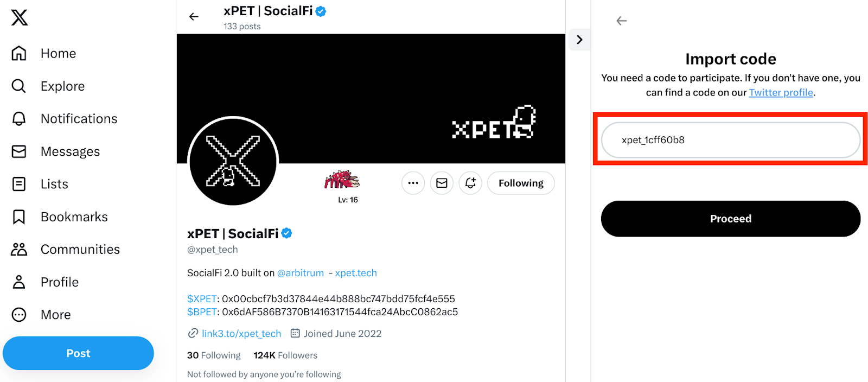
Task: Go back using profile header arrow
Action: [194, 17]
